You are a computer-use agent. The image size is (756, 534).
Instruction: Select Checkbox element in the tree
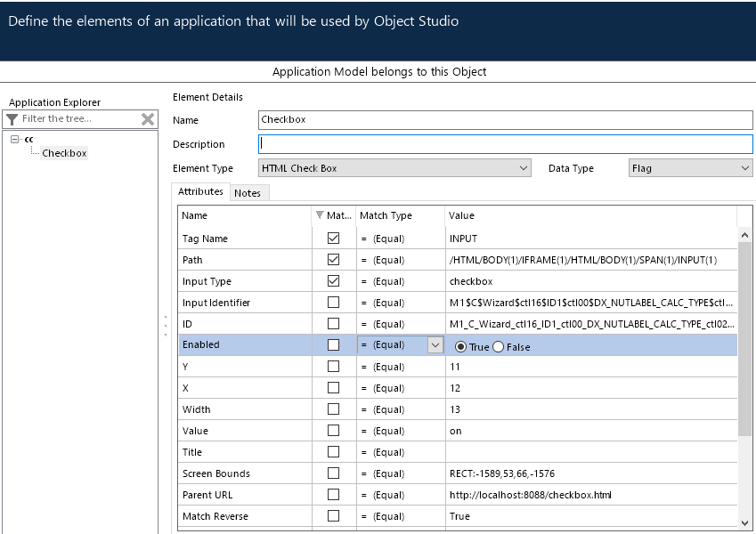(x=64, y=153)
